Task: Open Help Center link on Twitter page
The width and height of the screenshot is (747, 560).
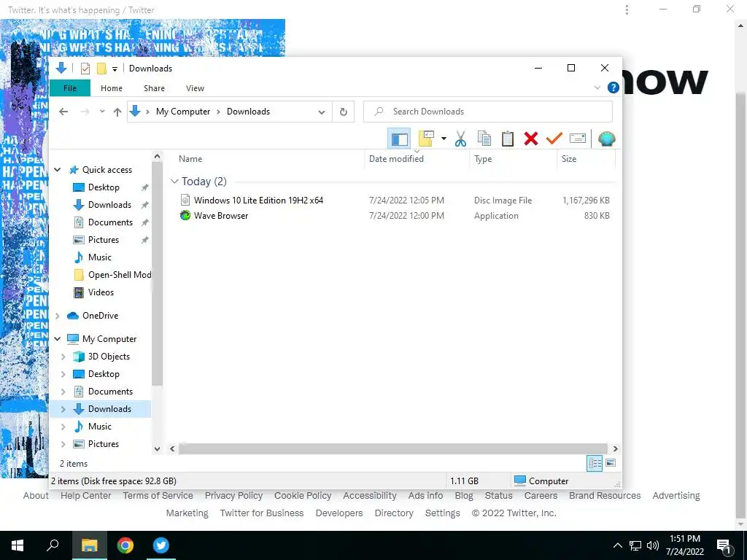Action: click(86, 496)
